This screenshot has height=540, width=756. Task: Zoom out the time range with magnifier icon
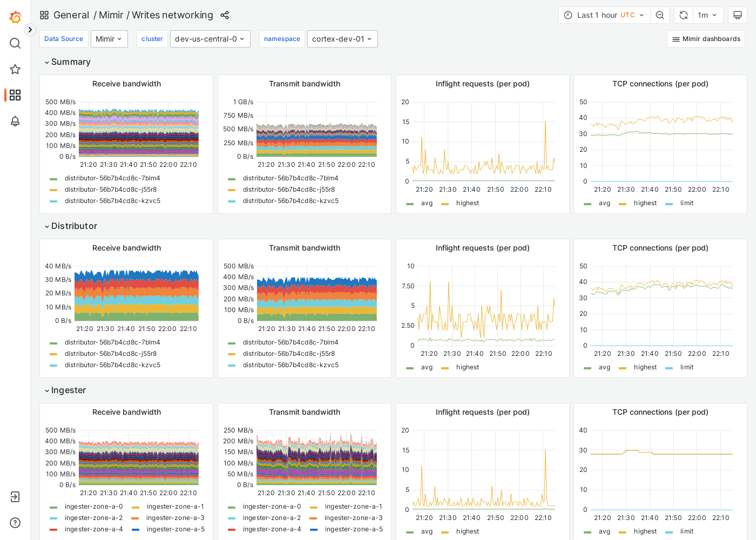[659, 15]
